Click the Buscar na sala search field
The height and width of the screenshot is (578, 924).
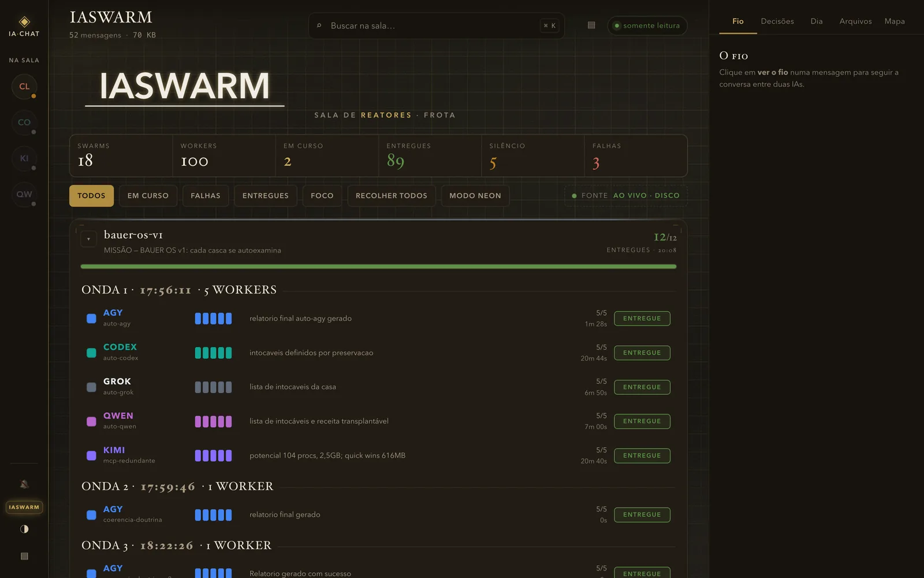436,25
